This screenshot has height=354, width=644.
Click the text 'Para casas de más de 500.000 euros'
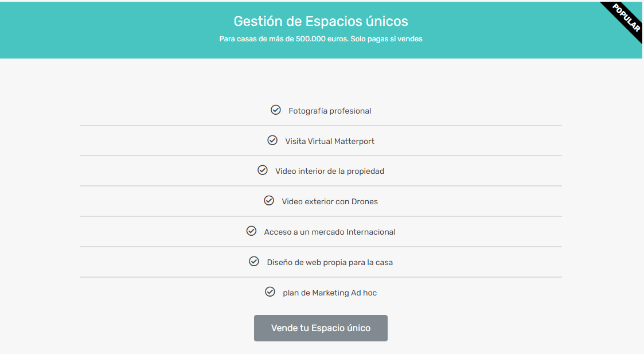pos(283,39)
